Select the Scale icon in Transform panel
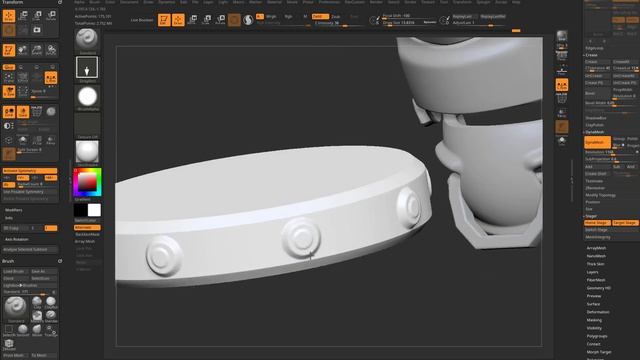 click(37, 16)
